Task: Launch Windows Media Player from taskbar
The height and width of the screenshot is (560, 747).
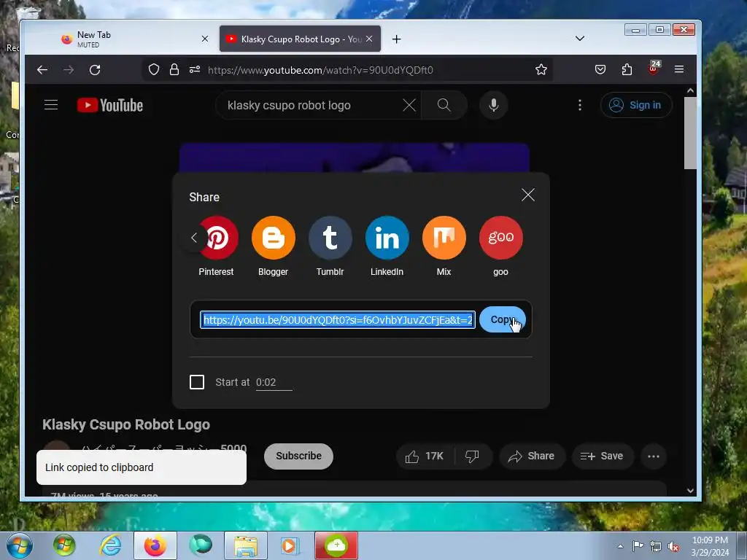Action: click(289, 545)
